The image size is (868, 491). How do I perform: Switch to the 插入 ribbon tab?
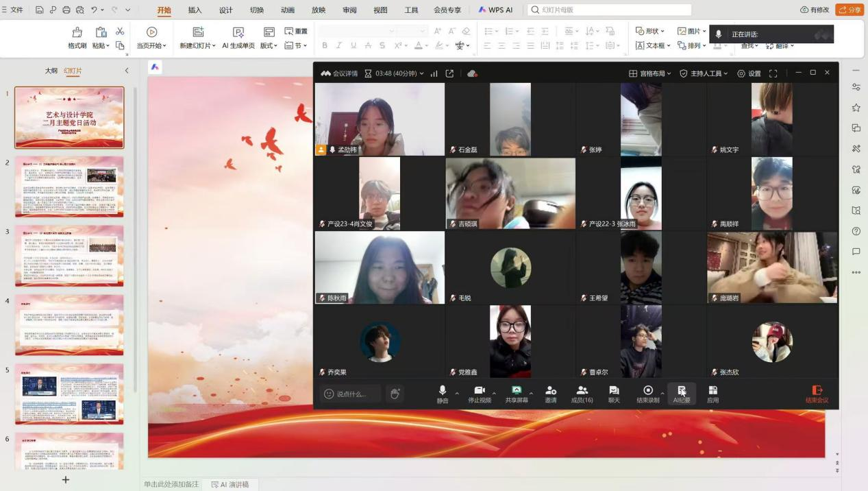click(195, 10)
